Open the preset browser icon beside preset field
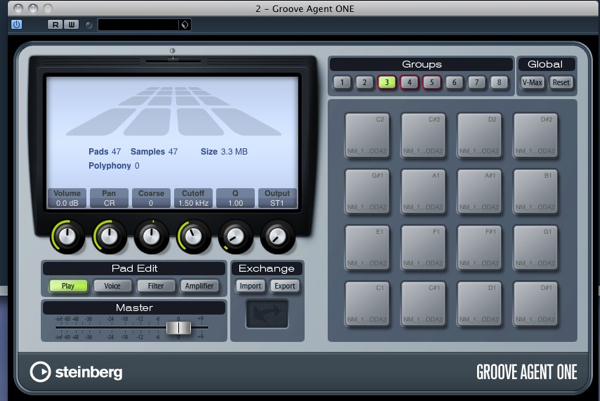This screenshot has height=401, width=600. pos(185,25)
